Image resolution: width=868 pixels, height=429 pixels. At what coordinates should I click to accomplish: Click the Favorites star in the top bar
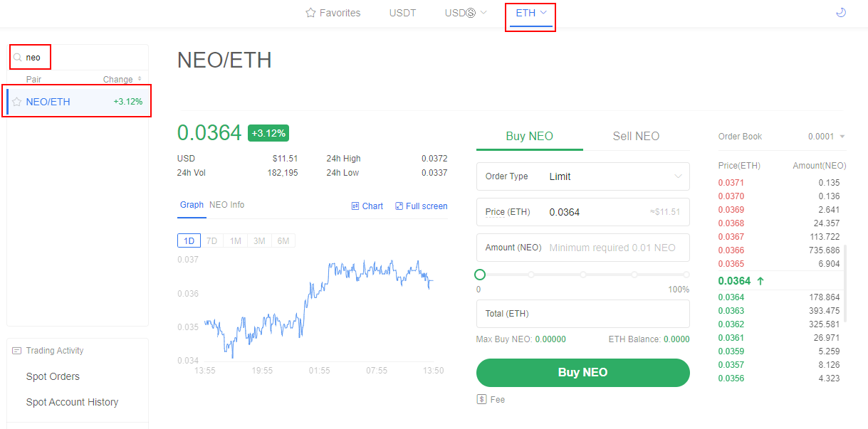[310, 12]
